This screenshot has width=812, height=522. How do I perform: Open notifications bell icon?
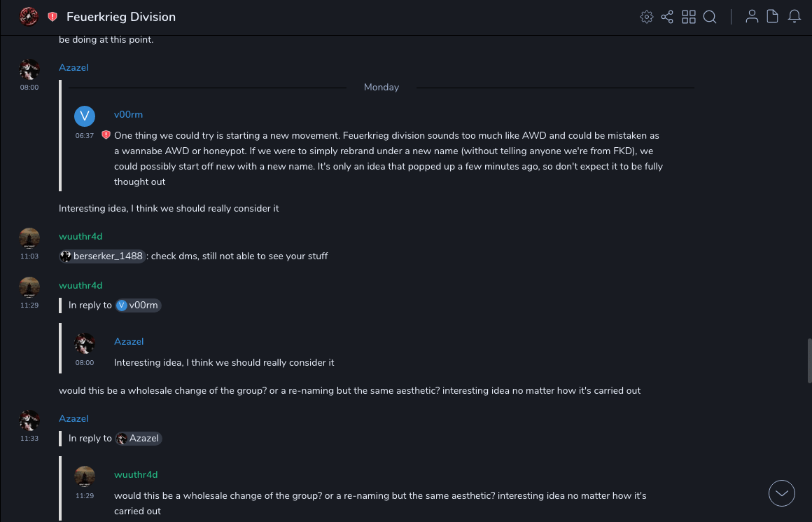tap(794, 17)
